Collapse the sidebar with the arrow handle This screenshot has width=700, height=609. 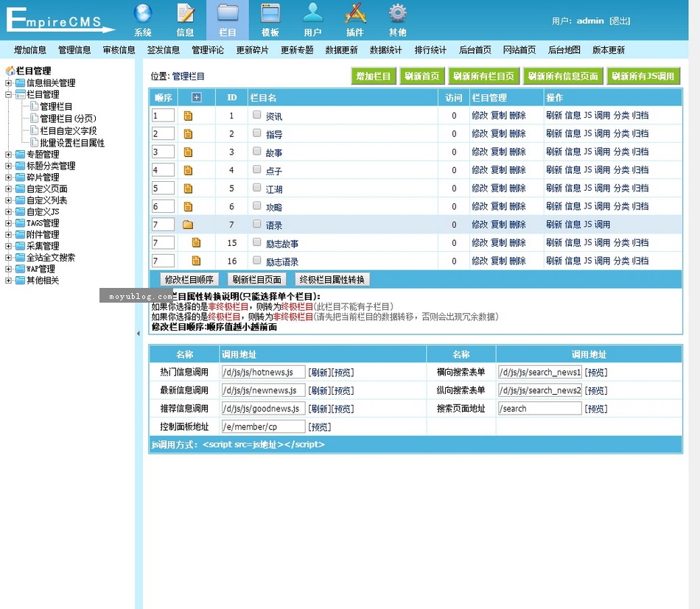pos(139,334)
